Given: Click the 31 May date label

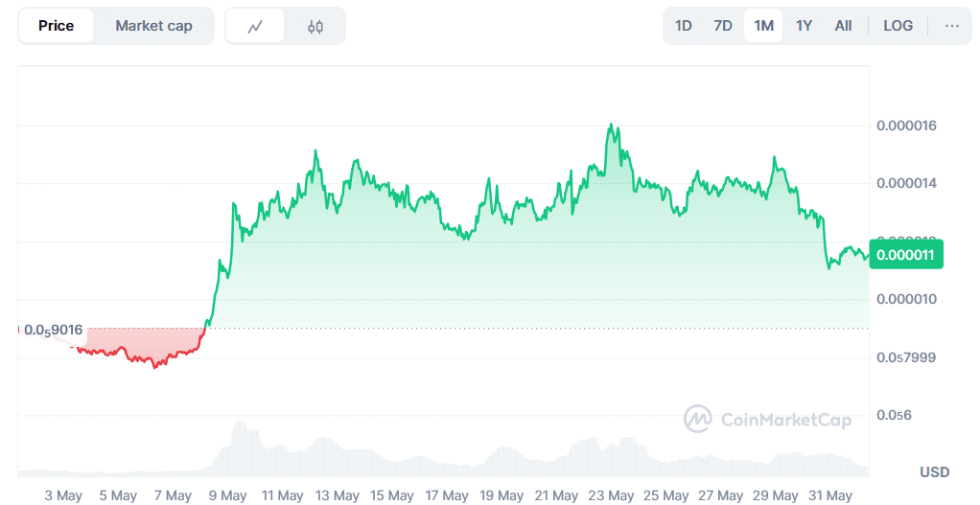Looking at the screenshot, I should pyautogui.click(x=830, y=495).
